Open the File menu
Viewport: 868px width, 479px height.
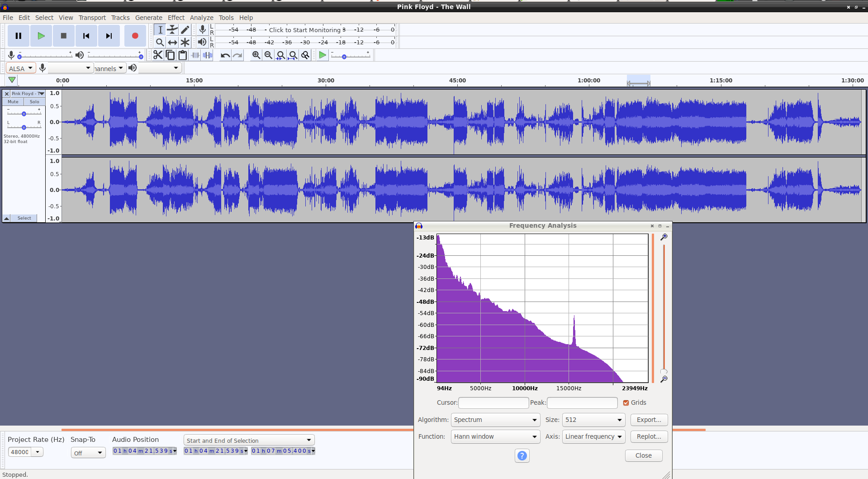(8, 18)
